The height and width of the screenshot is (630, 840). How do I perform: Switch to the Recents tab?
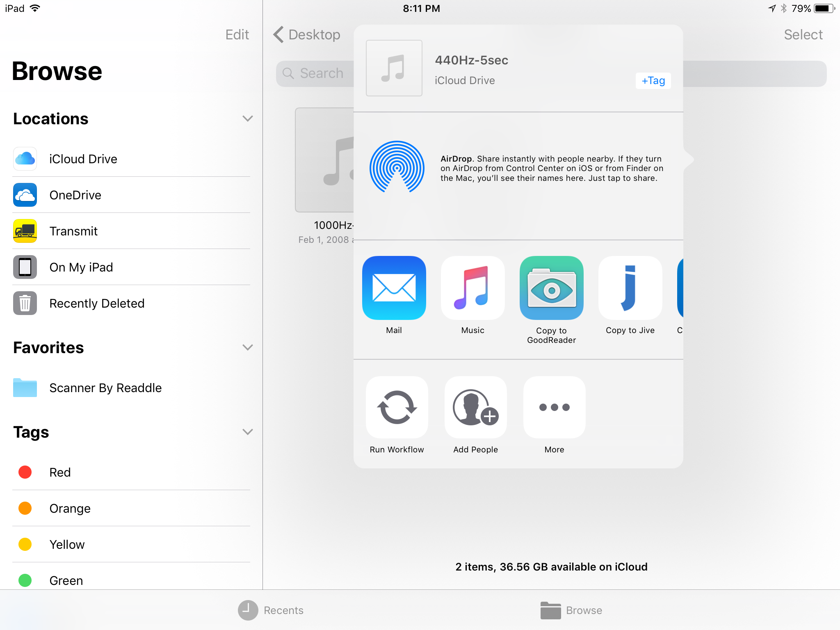[271, 610]
